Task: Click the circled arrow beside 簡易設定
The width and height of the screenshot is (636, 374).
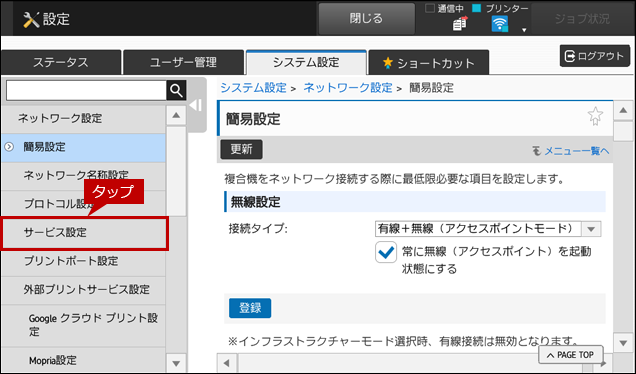Action: pos(9,147)
